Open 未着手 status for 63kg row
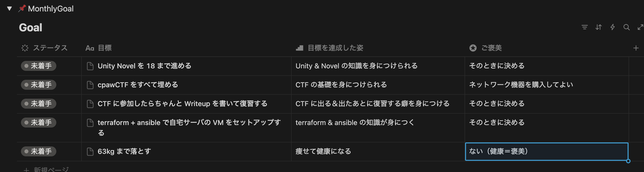This screenshot has width=644, height=172. pos(38,152)
